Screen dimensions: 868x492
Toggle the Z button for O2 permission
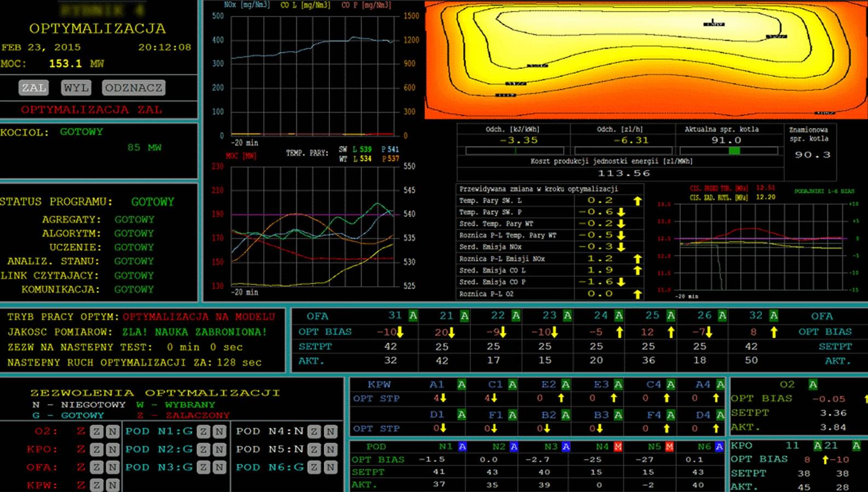(x=97, y=431)
